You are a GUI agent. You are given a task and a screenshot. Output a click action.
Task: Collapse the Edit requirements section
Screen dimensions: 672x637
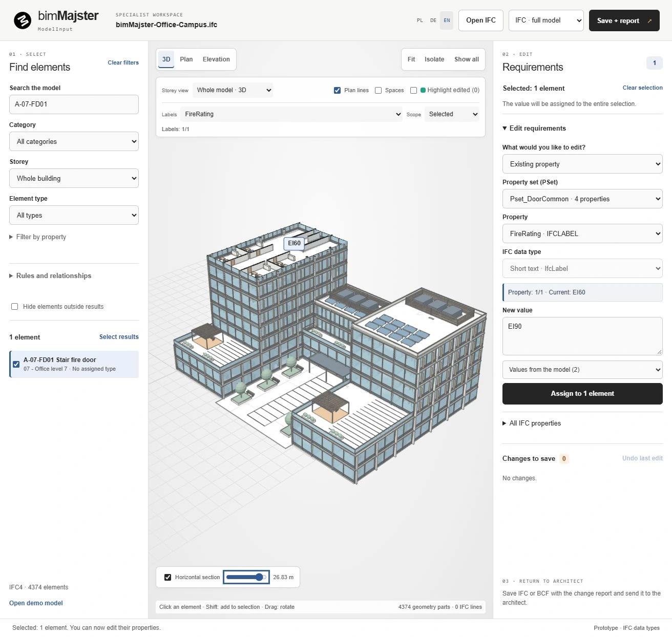coord(534,129)
